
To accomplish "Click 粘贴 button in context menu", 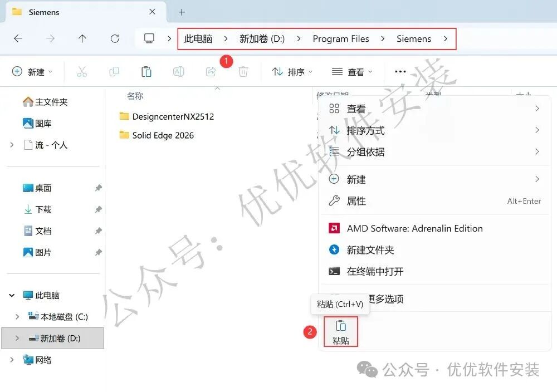I will pos(341,332).
